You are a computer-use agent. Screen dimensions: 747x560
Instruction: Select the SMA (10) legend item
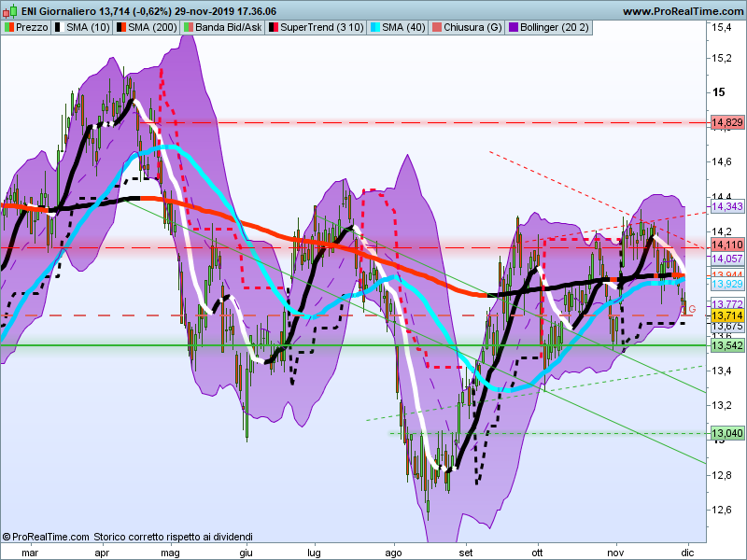click(82, 28)
